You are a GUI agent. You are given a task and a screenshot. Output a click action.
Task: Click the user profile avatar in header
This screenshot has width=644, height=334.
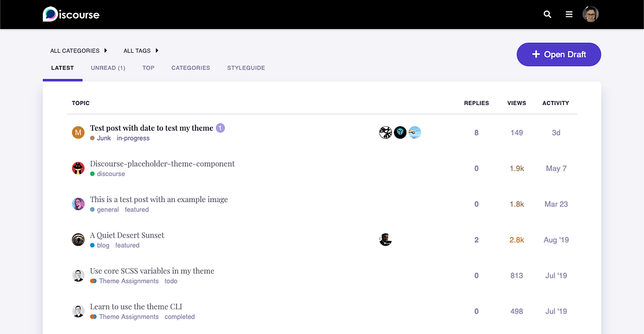tap(590, 14)
